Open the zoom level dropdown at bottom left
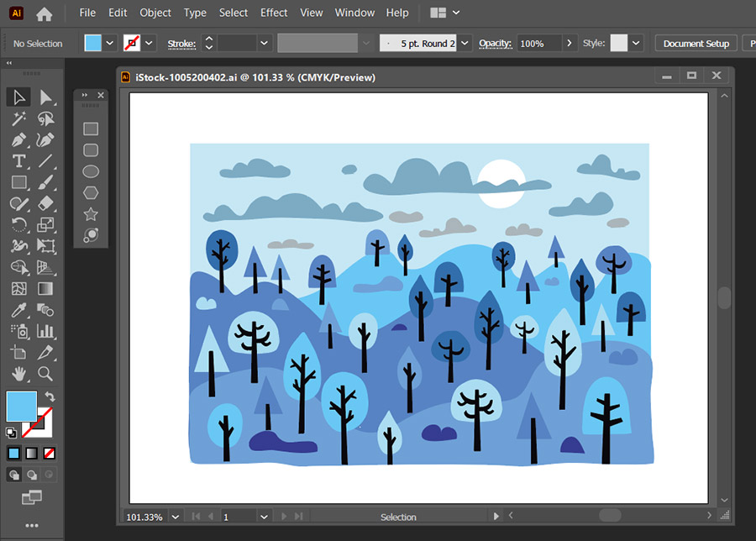This screenshot has width=756, height=541. [x=174, y=517]
